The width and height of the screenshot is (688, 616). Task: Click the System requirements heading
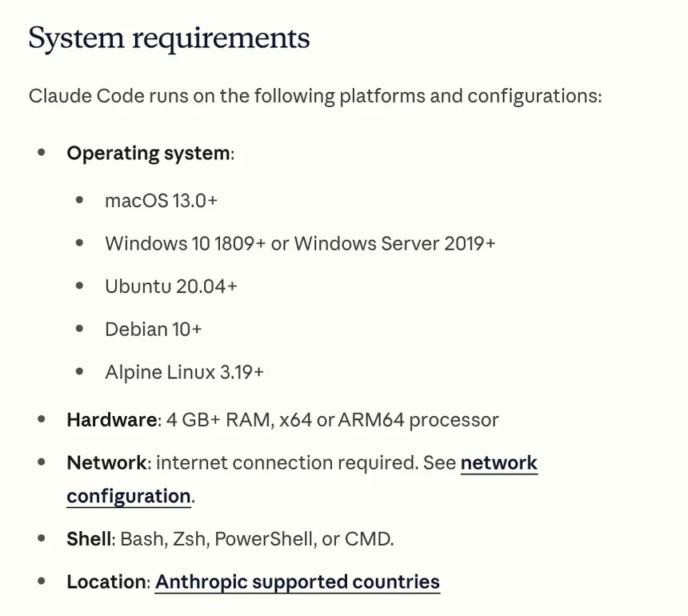click(169, 38)
